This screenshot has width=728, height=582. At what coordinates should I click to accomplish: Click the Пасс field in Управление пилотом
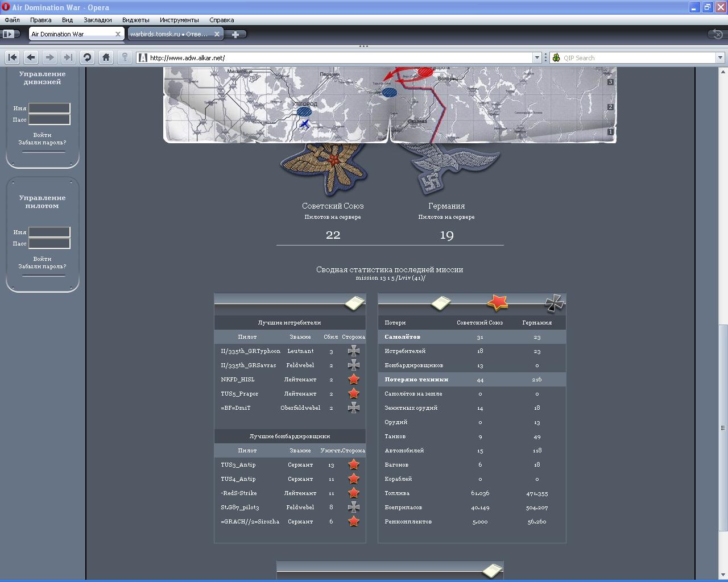(49, 243)
